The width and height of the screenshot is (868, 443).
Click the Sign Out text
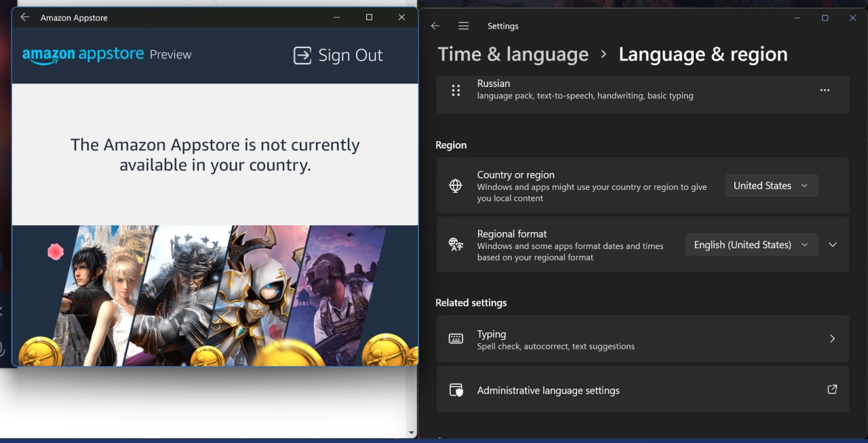point(351,55)
